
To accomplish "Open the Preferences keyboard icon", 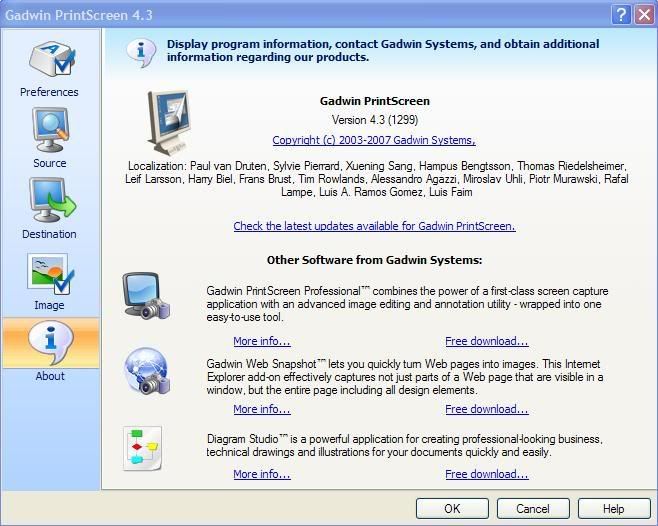I will pos(52,59).
